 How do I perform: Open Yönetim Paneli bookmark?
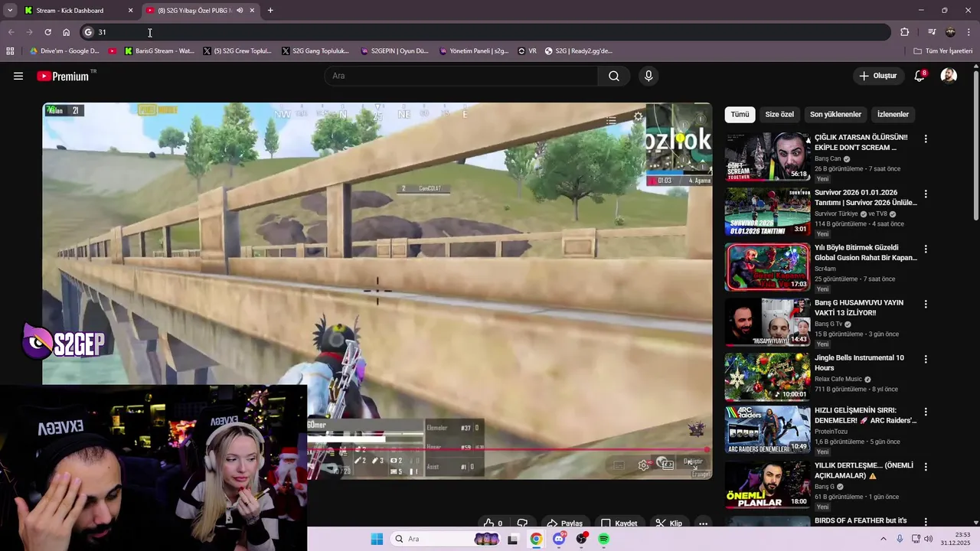[474, 51]
